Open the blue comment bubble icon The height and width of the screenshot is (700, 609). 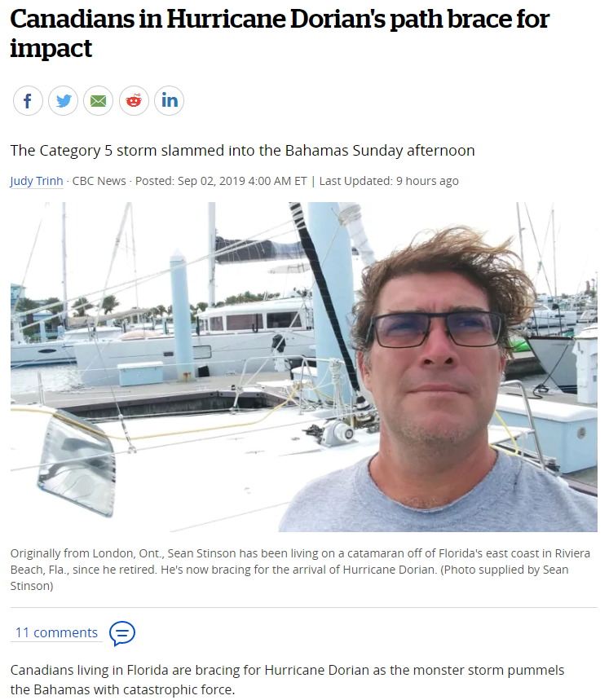[x=122, y=633]
